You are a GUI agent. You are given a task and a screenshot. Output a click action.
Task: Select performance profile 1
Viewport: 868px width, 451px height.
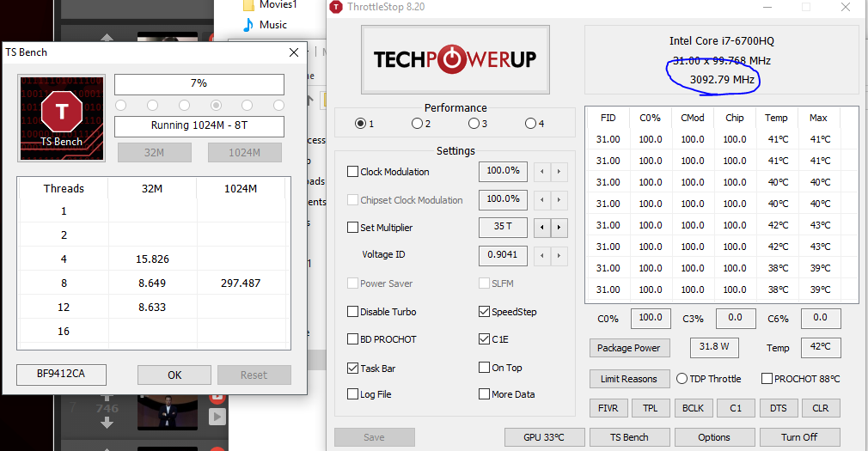point(360,124)
